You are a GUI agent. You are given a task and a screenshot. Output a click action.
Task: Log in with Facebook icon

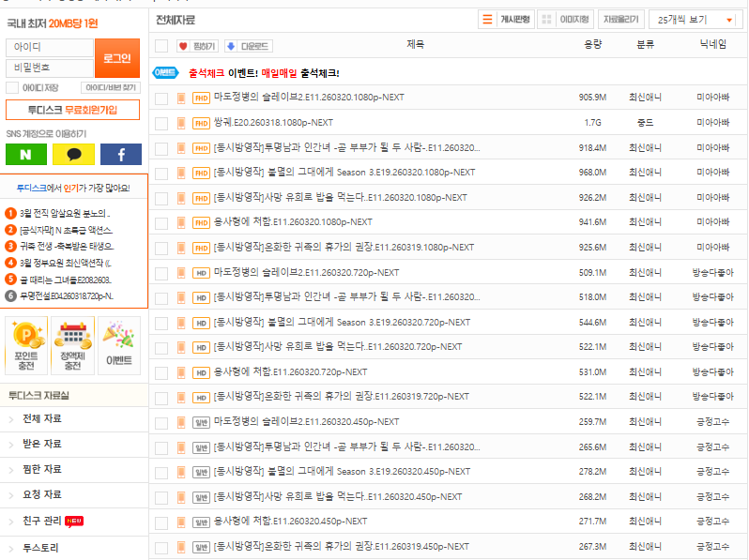[x=121, y=154]
